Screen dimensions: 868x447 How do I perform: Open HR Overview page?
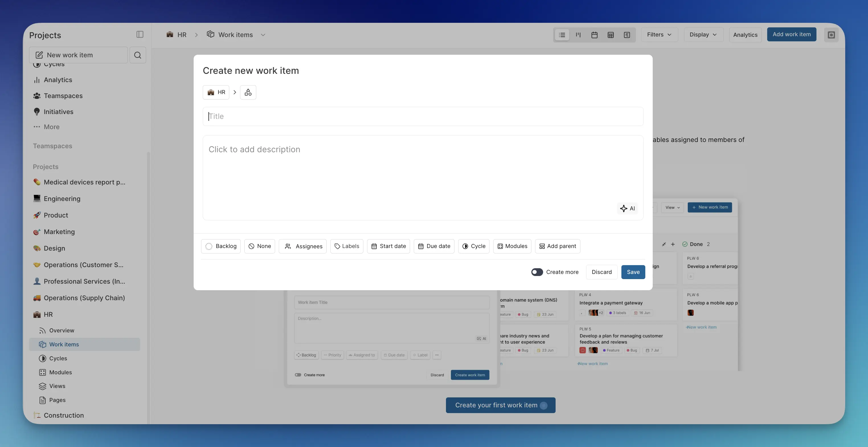coord(62,331)
